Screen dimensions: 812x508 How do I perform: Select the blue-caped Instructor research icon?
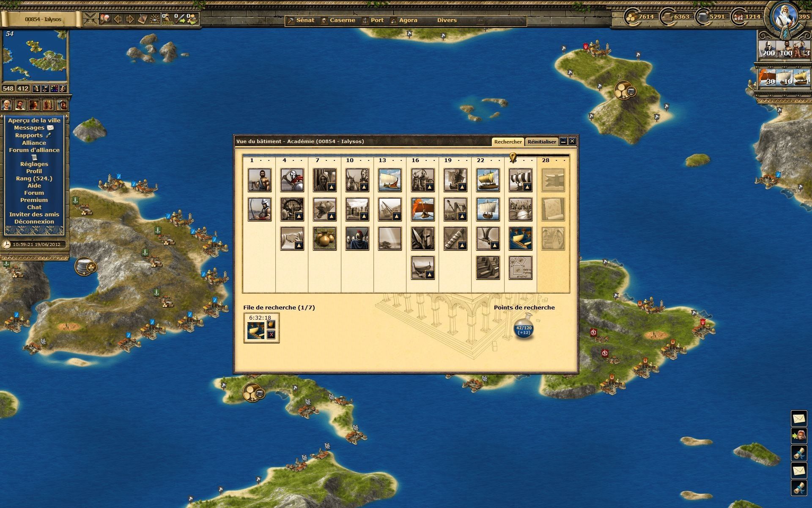click(x=357, y=238)
